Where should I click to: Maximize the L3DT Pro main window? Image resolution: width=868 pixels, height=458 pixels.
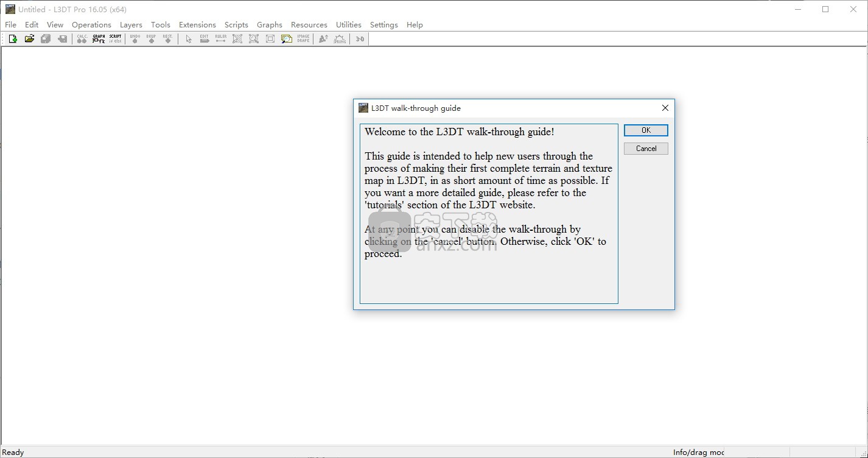click(825, 9)
